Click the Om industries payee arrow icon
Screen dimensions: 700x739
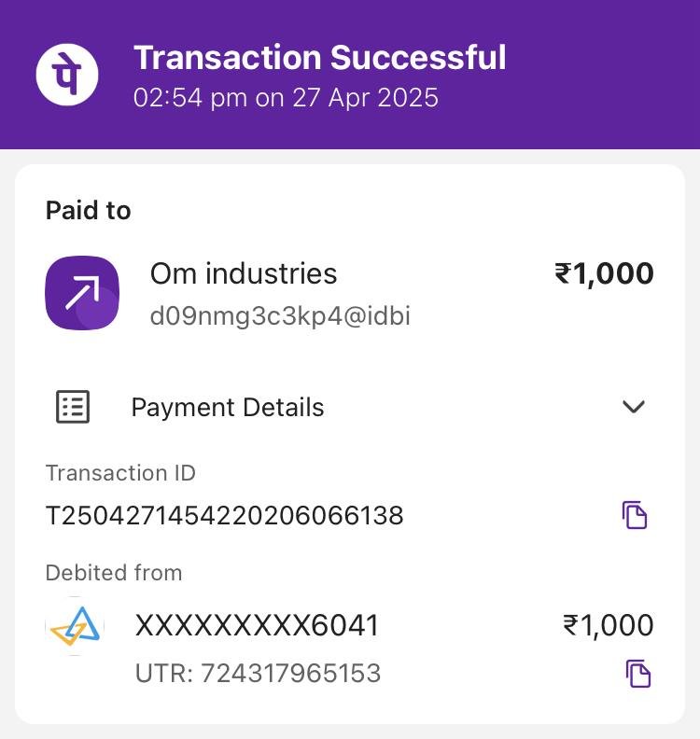tap(82, 293)
